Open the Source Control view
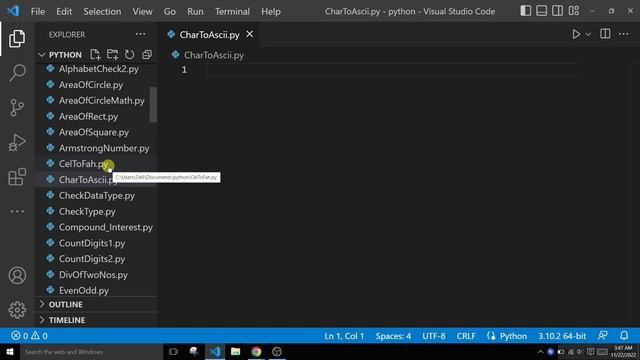 pyautogui.click(x=17, y=108)
